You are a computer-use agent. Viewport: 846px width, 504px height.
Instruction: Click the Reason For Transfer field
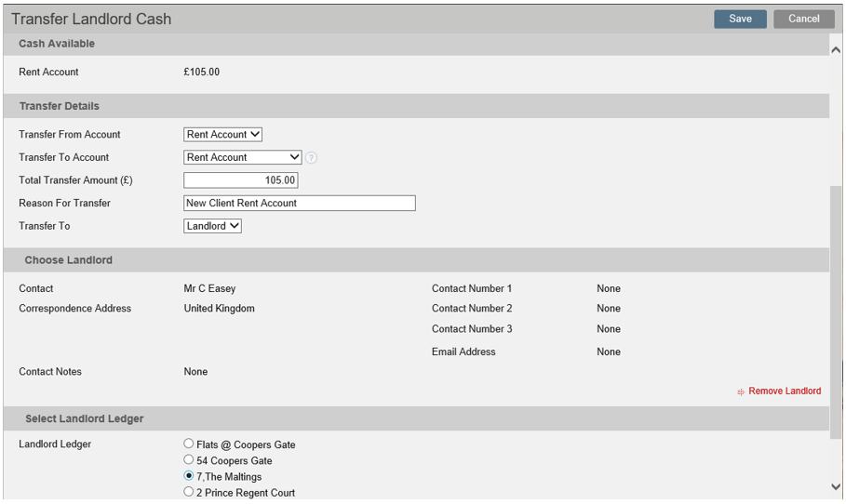(300, 204)
